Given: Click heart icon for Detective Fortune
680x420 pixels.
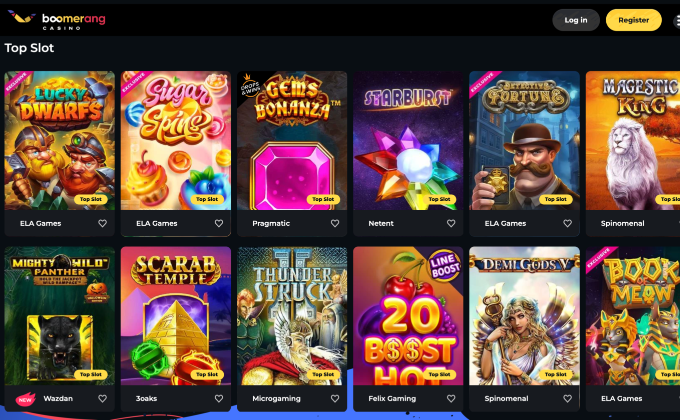Looking at the screenshot, I should pos(567,223).
